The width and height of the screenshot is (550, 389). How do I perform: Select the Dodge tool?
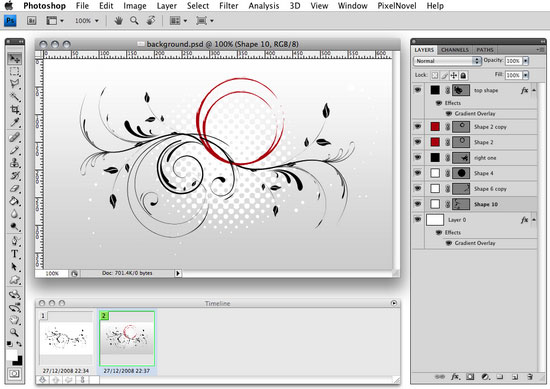pos(14,227)
